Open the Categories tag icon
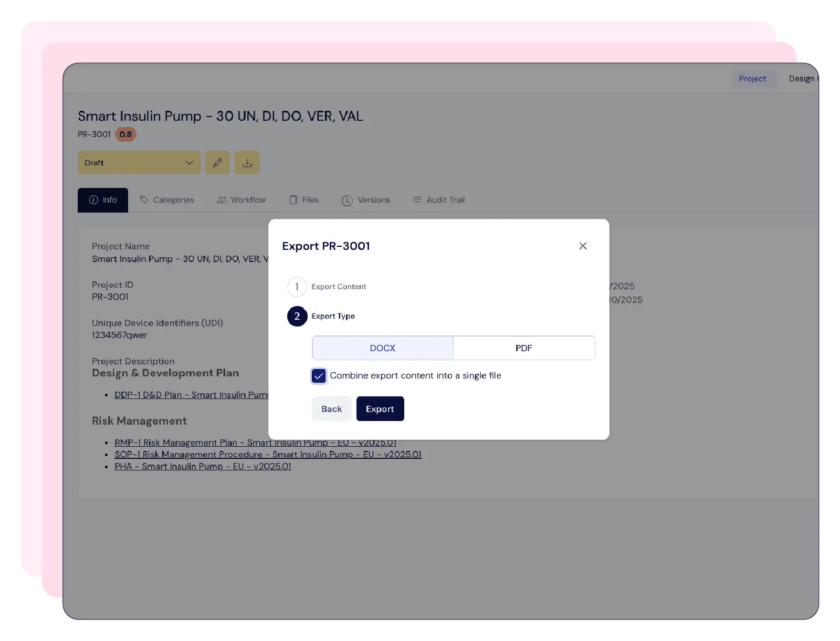 tap(143, 199)
